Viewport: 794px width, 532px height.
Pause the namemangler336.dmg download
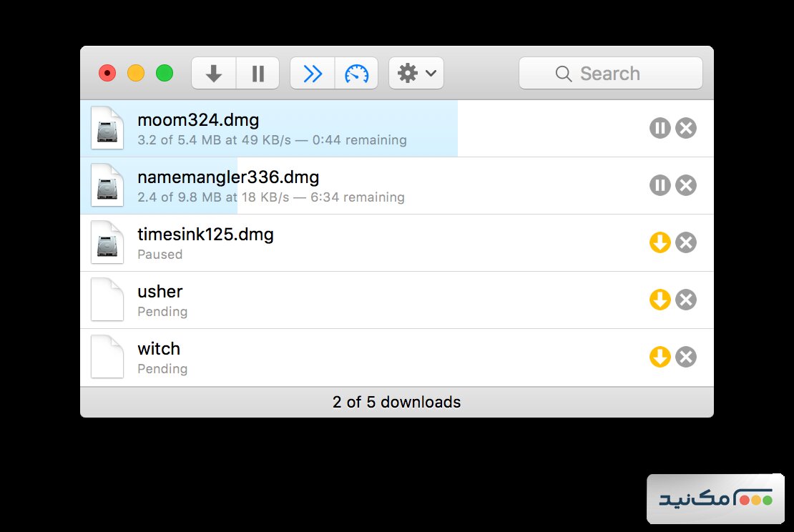coord(660,186)
